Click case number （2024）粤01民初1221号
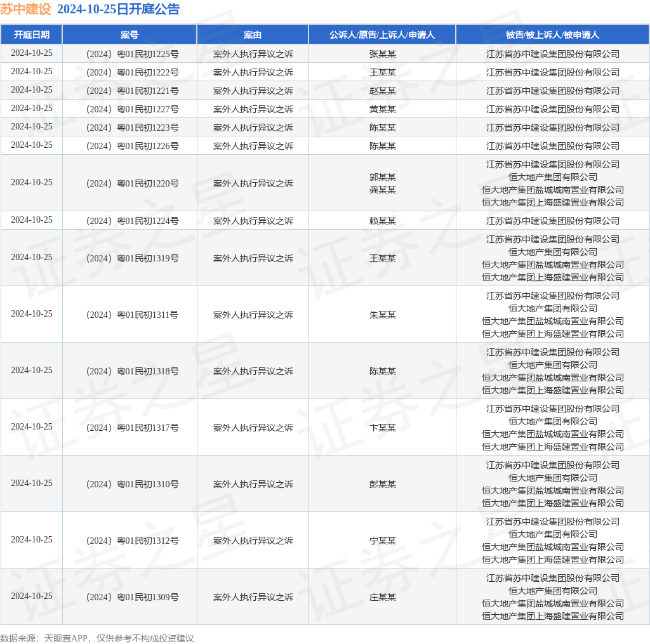The width and height of the screenshot is (650, 644). [132, 91]
